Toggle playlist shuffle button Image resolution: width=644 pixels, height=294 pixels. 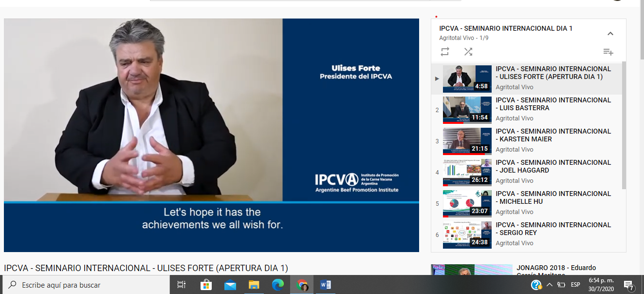click(468, 52)
